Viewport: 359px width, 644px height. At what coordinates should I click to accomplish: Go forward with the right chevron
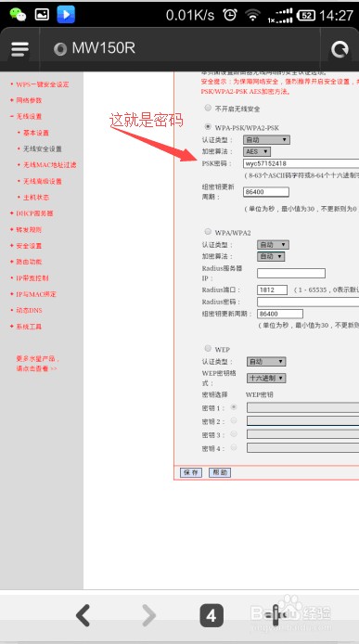[x=148, y=615]
